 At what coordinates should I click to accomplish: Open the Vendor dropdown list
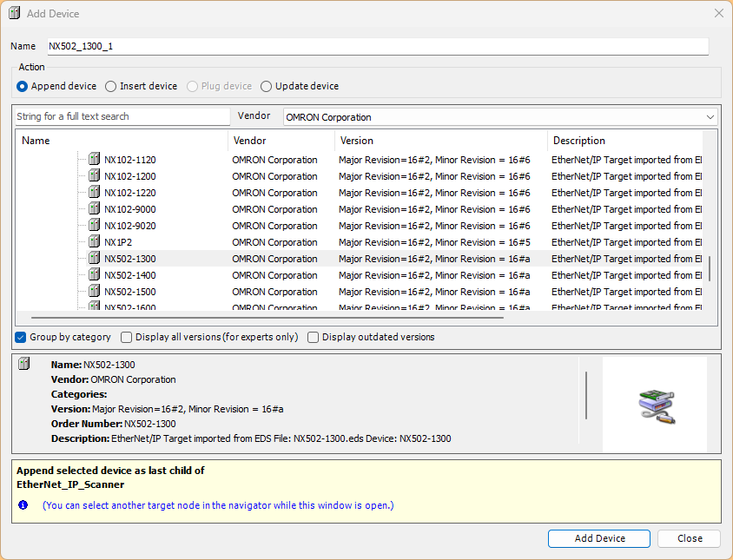click(x=710, y=117)
